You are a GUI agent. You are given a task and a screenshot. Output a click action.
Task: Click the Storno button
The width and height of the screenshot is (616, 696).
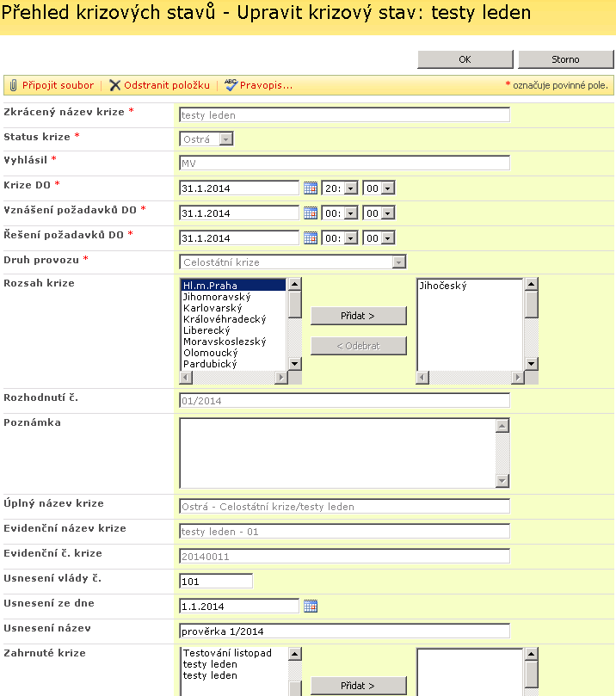pyautogui.click(x=566, y=59)
